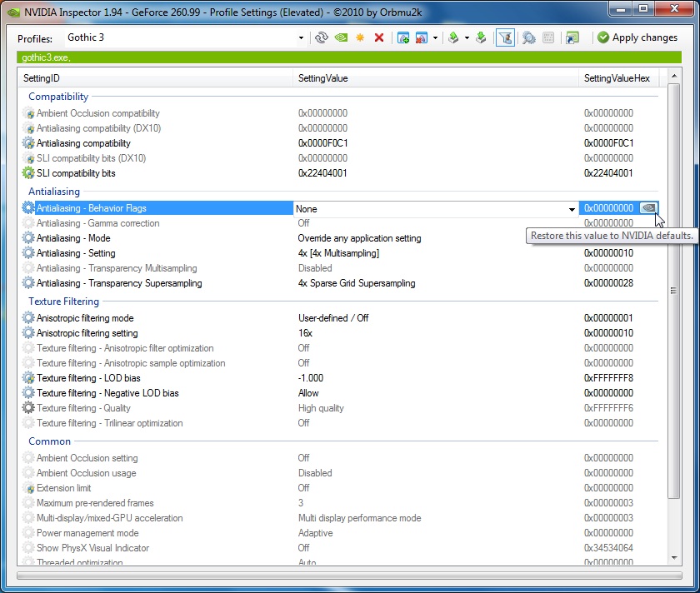700x593 pixels.
Task: Click the add application to profile icon
Action: (403, 37)
